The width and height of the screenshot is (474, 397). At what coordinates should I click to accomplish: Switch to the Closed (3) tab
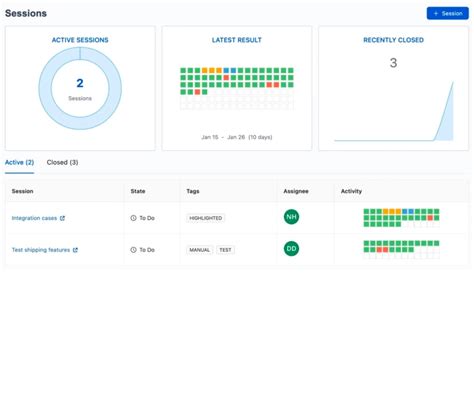coord(62,162)
